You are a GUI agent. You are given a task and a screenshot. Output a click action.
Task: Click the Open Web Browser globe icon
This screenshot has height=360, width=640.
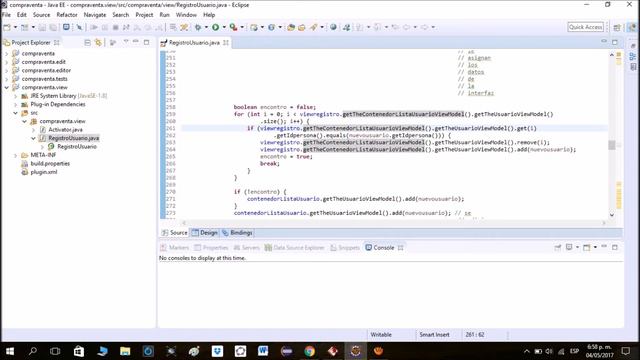pyautogui.click(x=333, y=27)
